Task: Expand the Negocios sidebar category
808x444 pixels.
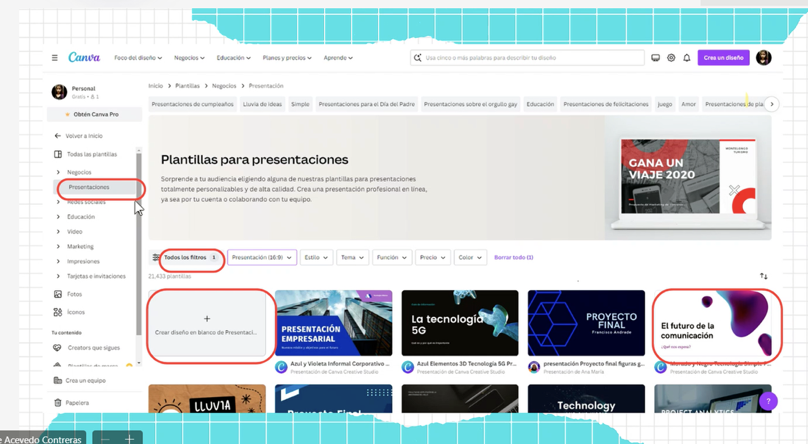Action: point(58,172)
